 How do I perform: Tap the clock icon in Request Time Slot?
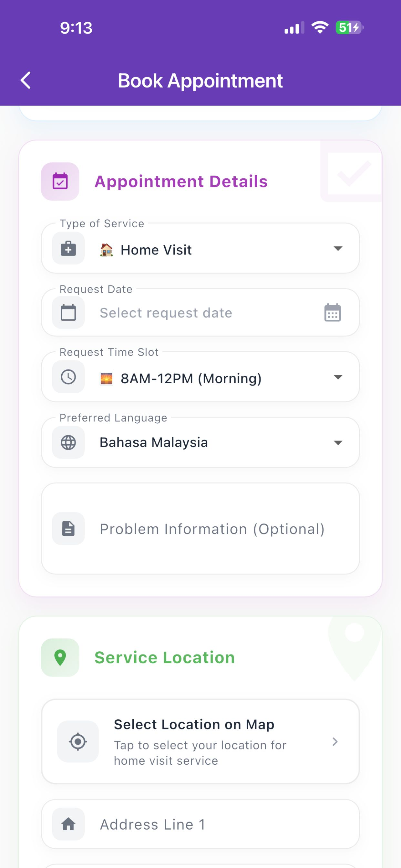[x=68, y=377]
